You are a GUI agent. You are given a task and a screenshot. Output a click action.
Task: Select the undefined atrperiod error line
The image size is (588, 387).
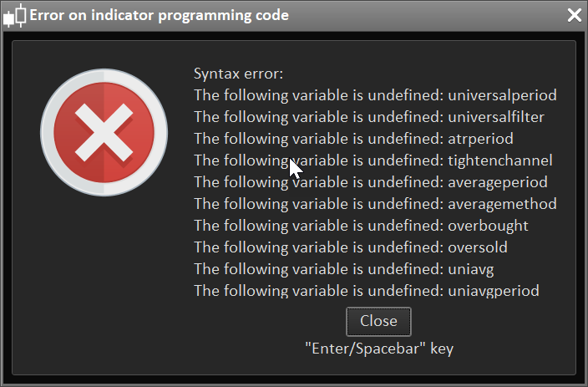353,139
